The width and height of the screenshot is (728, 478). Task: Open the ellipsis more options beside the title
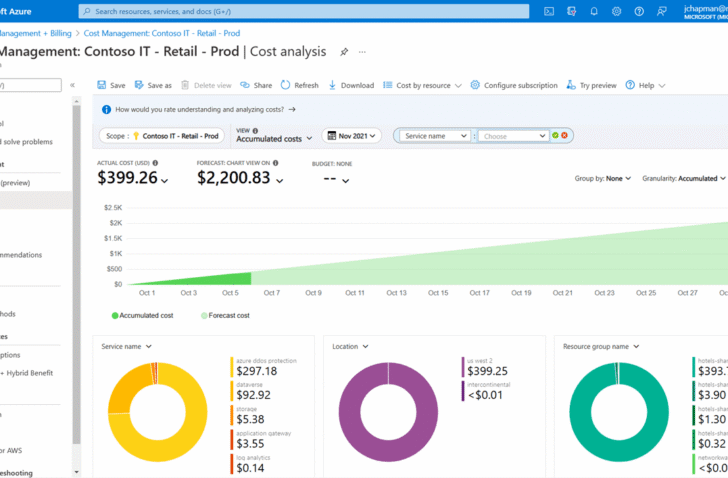click(362, 52)
